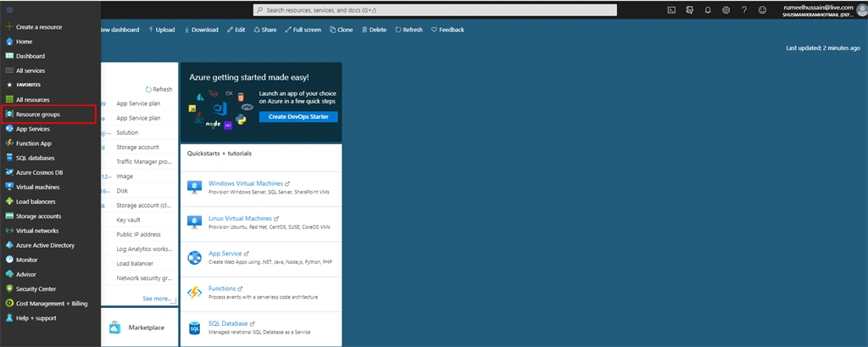
Task: Select the Traffic Manager profile row
Action: (140, 162)
